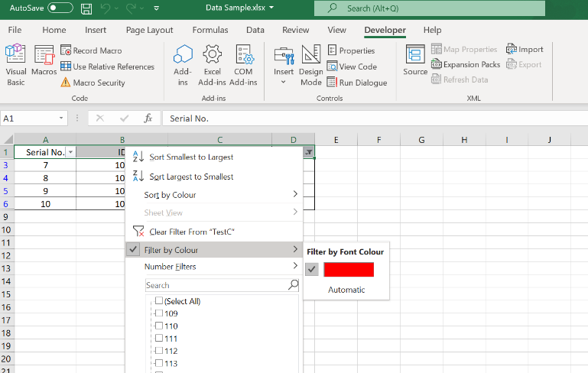The width and height of the screenshot is (588, 373).
Task: Check the (Select All) checkbox
Action: (x=159, y=301)
